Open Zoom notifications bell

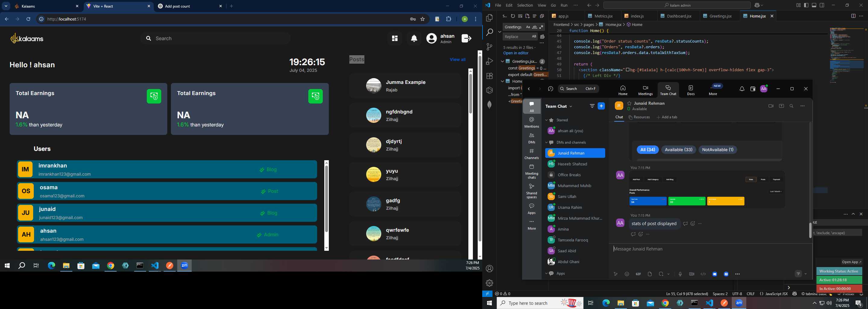(742, 89)
